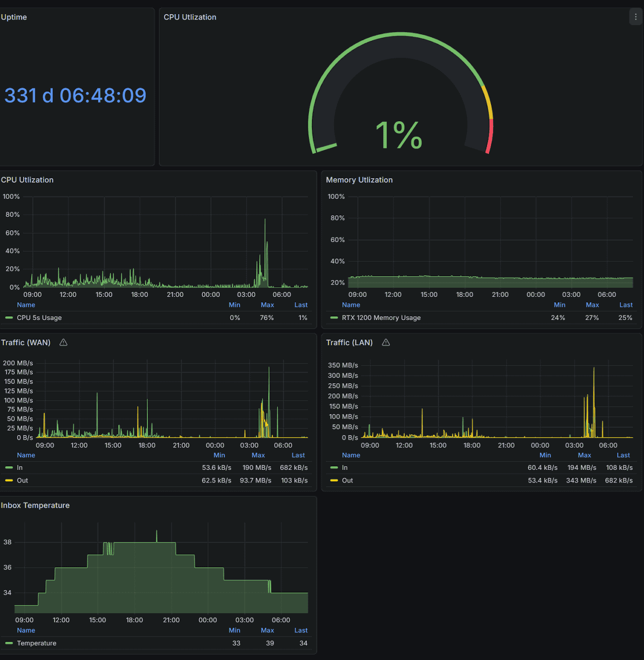Open the Uptime panel title menu
This screenshot has height=660, width=644.
click(14, 17)
